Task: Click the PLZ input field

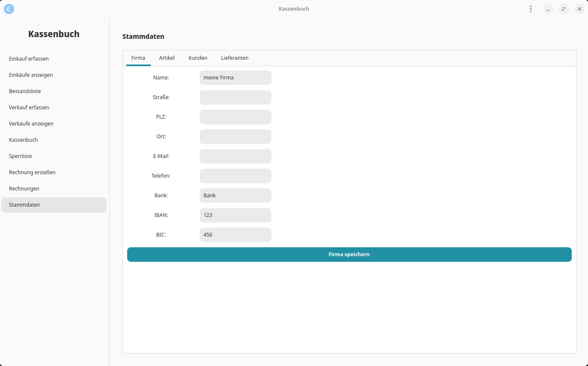Action: point(235,117)
